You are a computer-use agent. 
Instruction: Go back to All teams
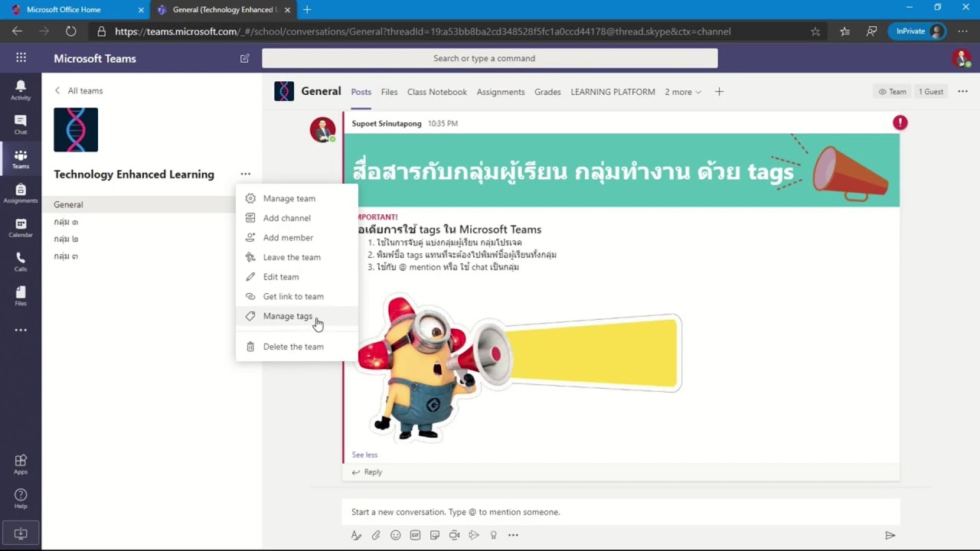coord(78,90)
